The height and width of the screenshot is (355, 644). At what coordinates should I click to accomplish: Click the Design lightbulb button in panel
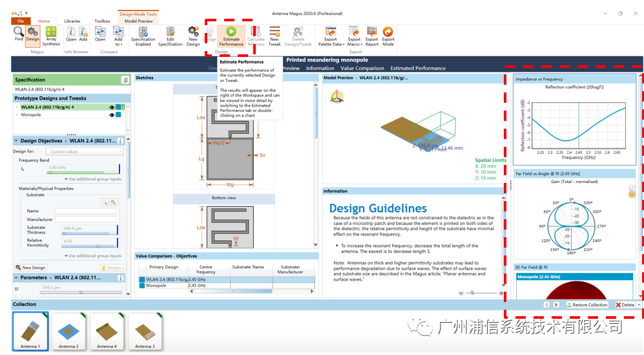(111, 267)
